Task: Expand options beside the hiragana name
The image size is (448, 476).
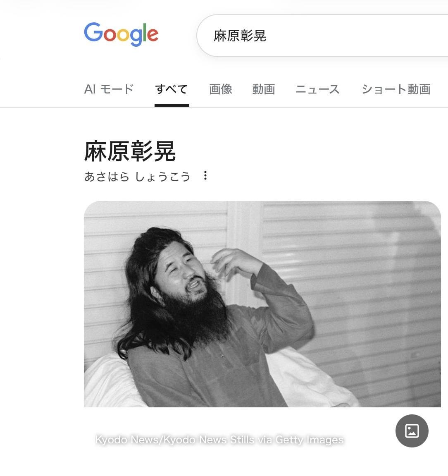Action: coord(205,175)
